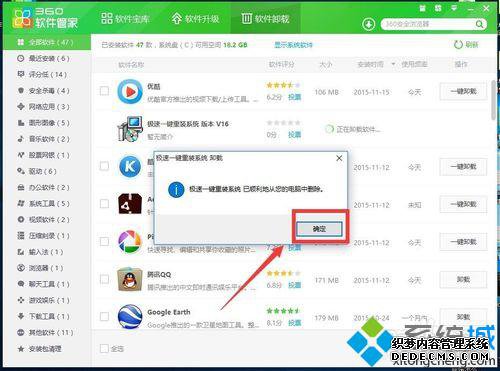The height and width of the screenshot is (371, 500).
Task: Select 驱动 (6) category
Action: [47, 171]
